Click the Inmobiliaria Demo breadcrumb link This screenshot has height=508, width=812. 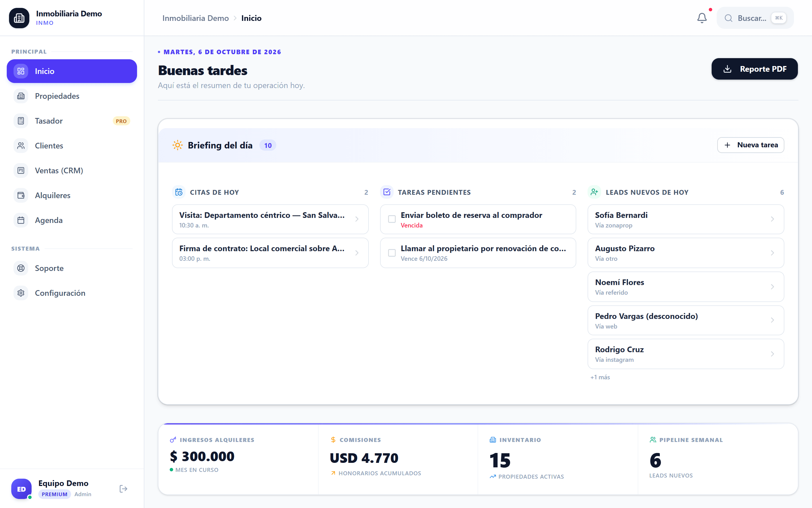pos(195,18)
